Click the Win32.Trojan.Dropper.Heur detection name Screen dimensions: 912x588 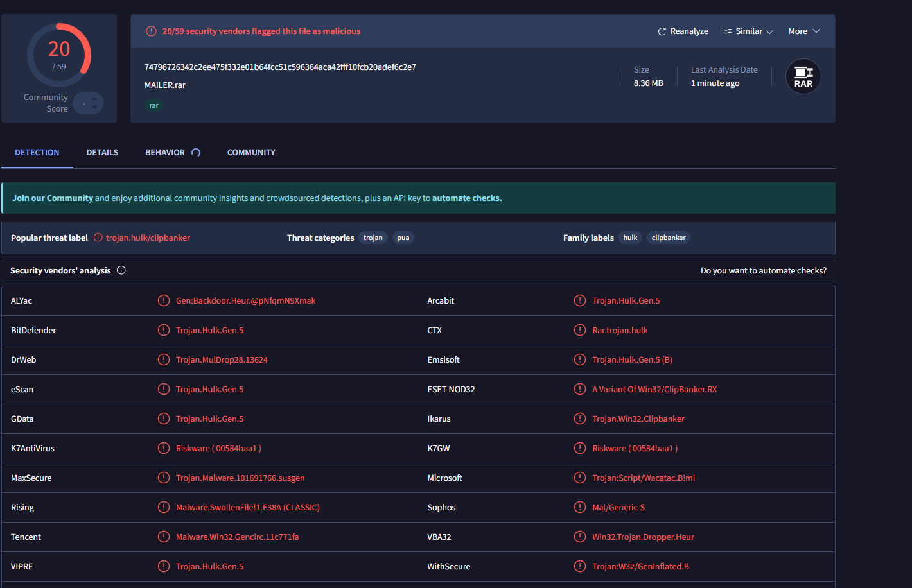coord(643,537)
